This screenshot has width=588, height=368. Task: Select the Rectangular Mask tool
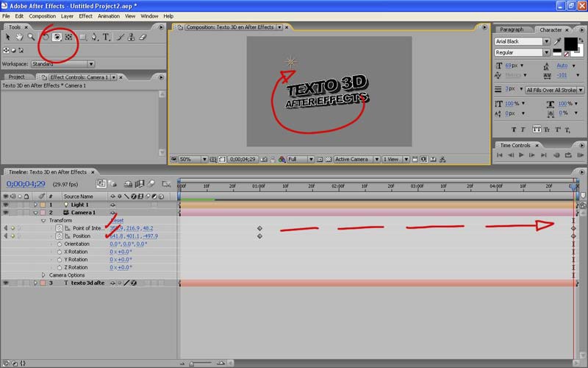click(83, 37)
